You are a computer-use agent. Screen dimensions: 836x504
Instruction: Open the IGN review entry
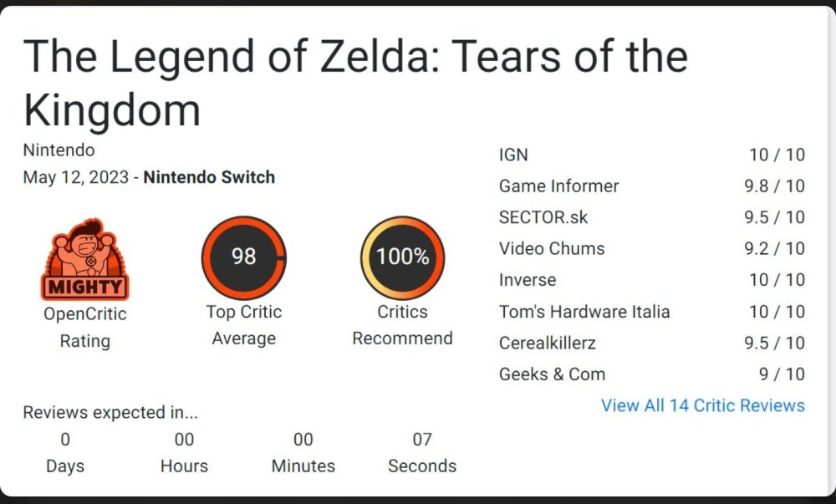tap(651, 155)
